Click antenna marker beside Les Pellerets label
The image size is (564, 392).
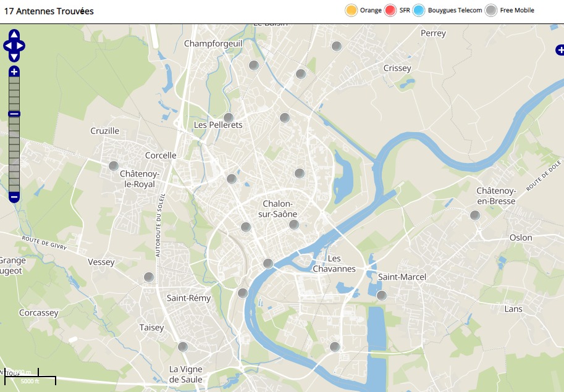pos(229,118)
